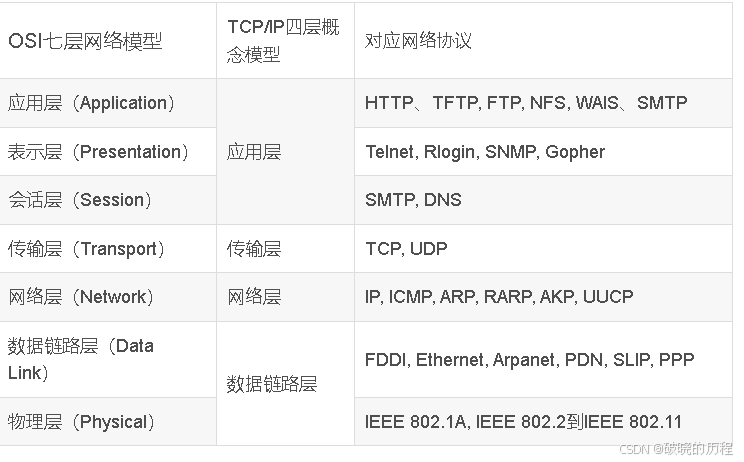The width and height of the screenshot is (744, 462).
Task: Click the HTTP, TFTP, FTP protocols cell
Action: pyautogui.click(x=526, y=103)
